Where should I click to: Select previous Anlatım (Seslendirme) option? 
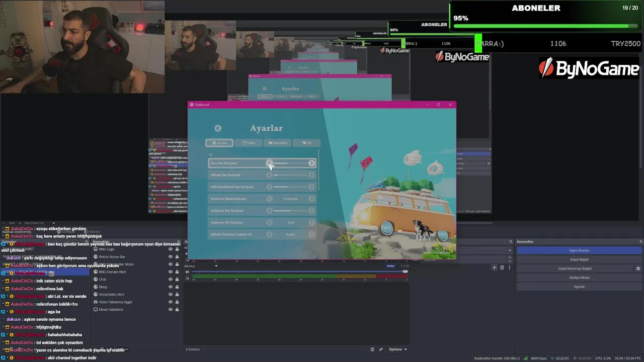click(270, 199)
